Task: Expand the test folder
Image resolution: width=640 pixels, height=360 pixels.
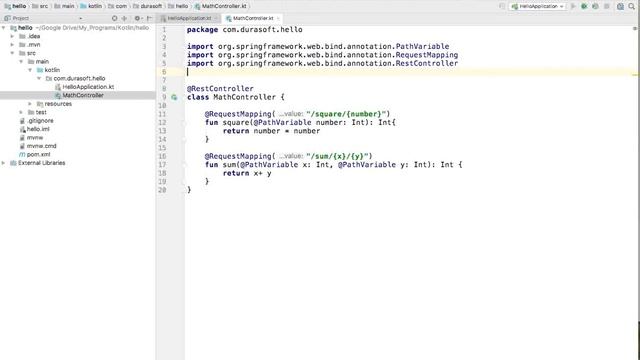Action: 22,112
